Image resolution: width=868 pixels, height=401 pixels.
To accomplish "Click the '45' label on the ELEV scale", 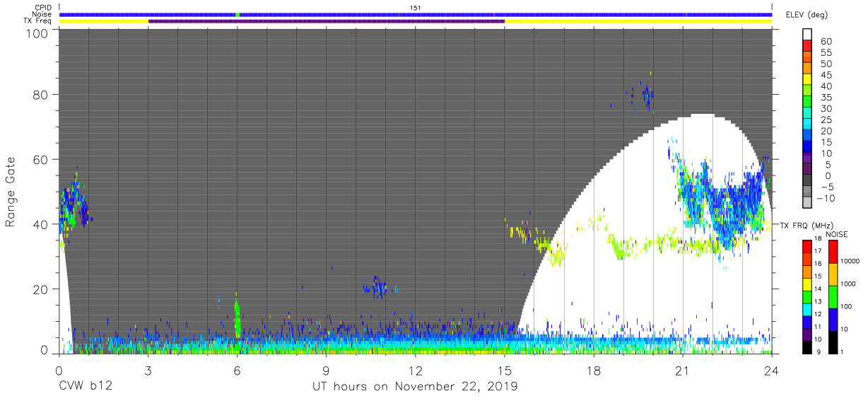I will pyautogui.click(x=825, y=75).
